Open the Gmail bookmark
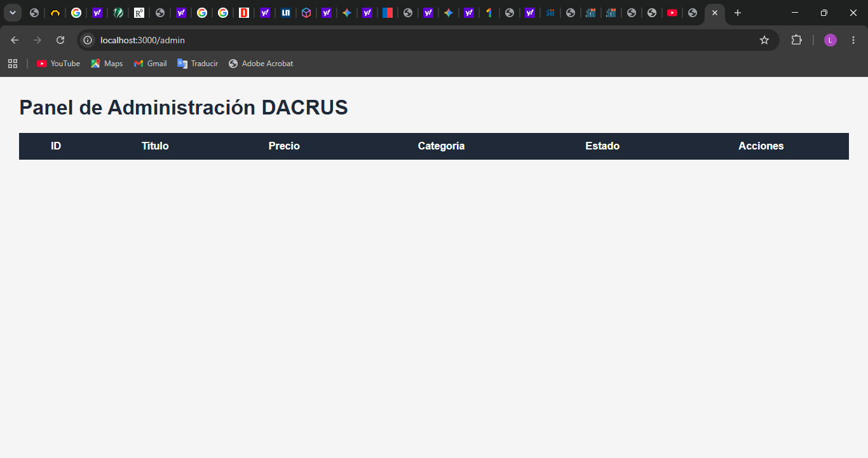The height and width of the screenshot is (458, 868). tap(151, 64)
